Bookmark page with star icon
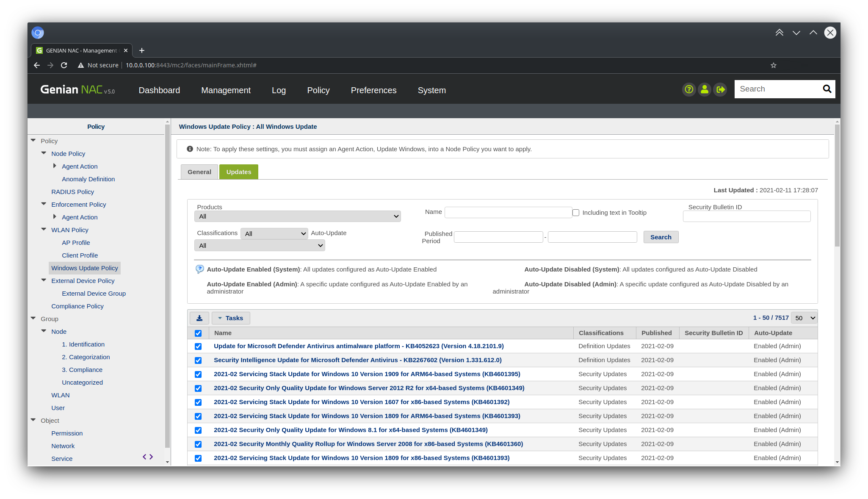The image size is (868, 499). (x=774, y=65)
